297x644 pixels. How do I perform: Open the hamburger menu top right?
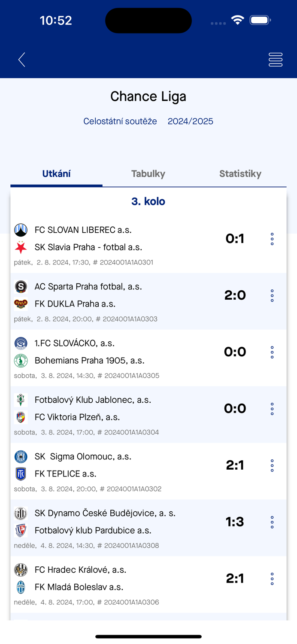[x=275, y=59]
